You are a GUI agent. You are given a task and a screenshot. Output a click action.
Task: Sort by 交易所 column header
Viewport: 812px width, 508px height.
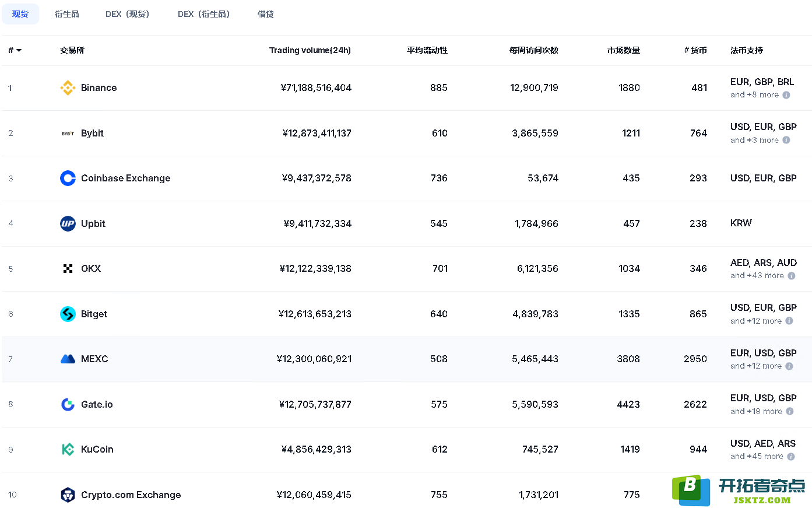pyautogui.click(x=72, y=50)
